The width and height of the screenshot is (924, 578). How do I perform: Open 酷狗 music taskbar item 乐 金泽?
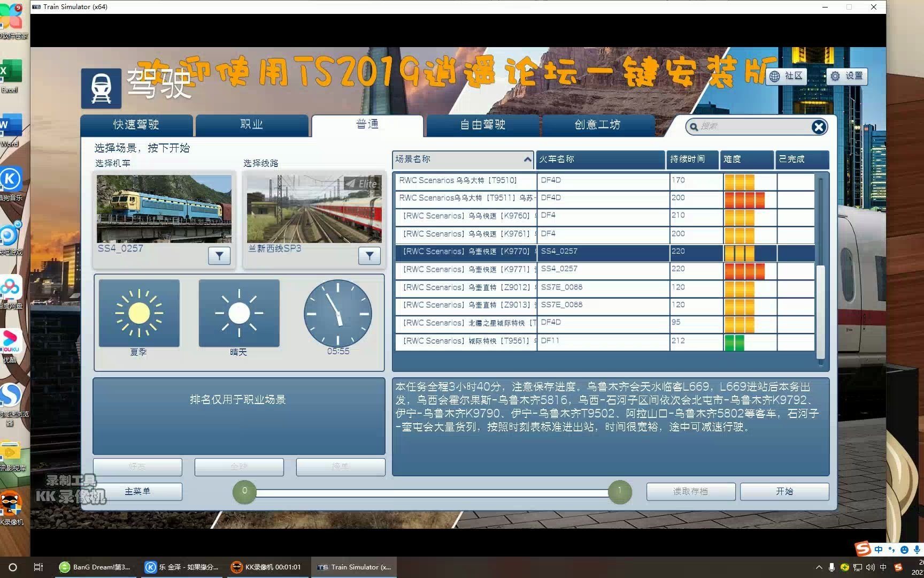pyautogui.click(x=182, y=567)
